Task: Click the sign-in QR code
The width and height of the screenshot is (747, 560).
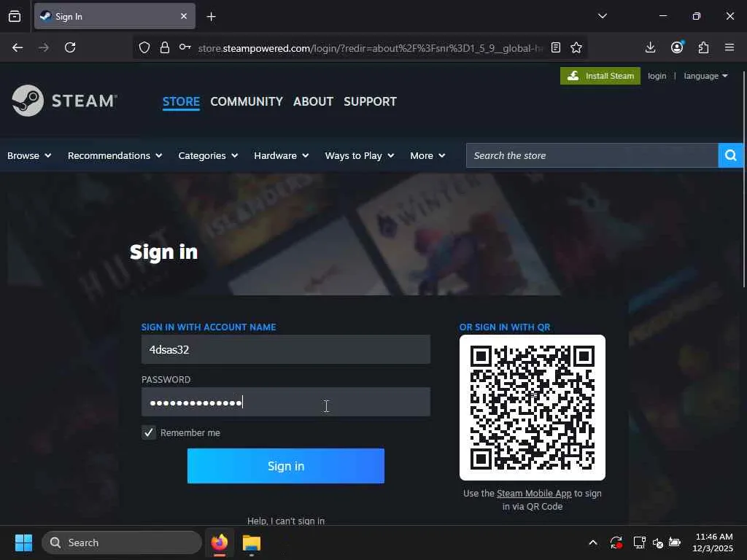Action: click(532, 408)
